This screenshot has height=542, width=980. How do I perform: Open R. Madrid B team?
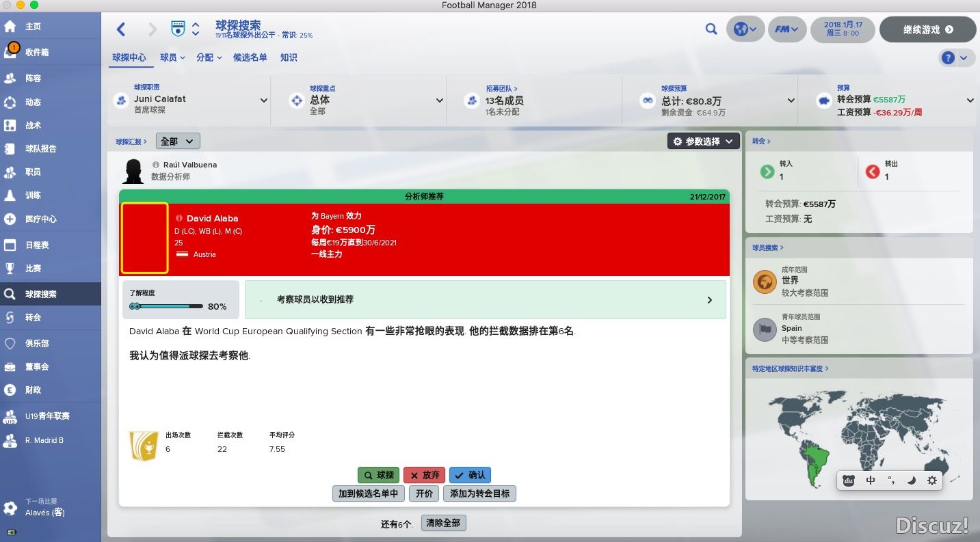tap(51, 440)
